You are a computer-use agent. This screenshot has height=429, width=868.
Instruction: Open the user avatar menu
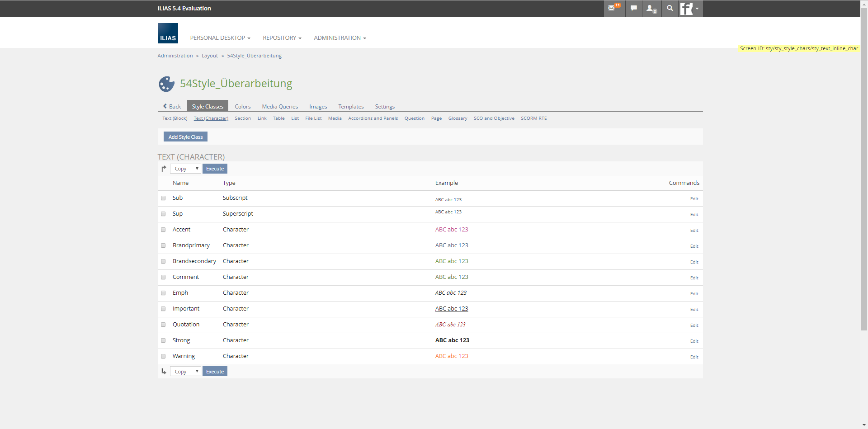[x=690, y=8]
